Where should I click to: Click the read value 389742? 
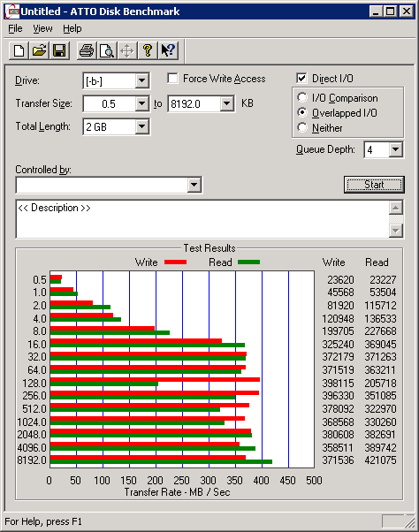[x=380, y=448]
